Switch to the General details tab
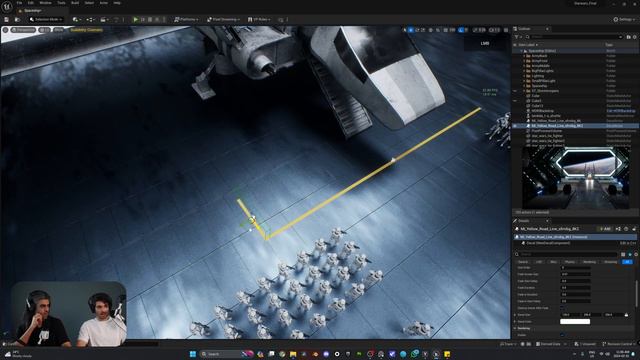The height and width of the screenshot is (360, 640). tap(523, 262)
